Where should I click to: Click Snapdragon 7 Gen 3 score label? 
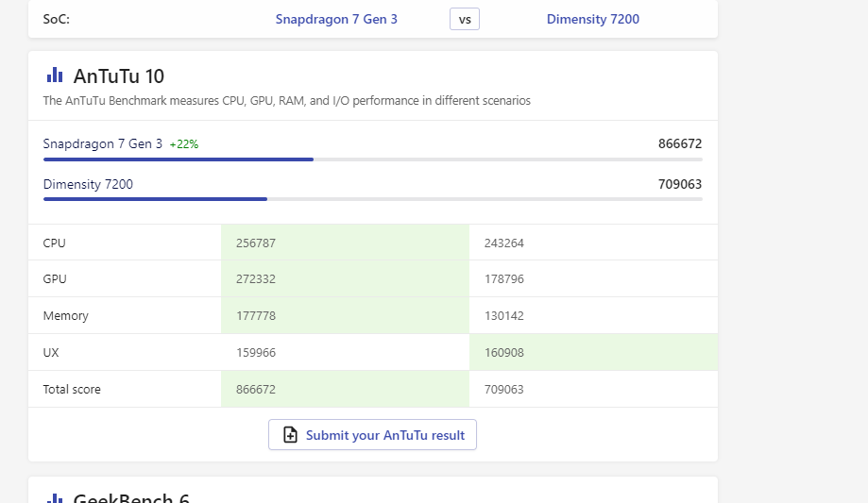coord(102,143)
